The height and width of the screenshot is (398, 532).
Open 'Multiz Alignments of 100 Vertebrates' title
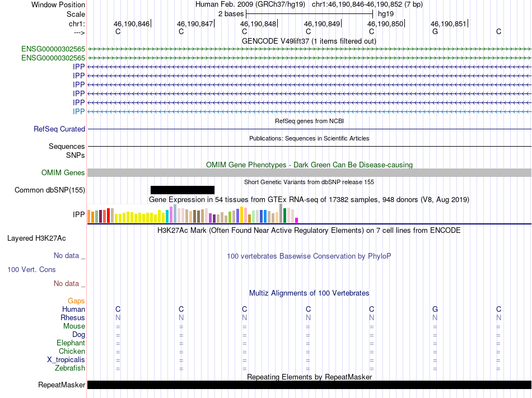(309, 293)
